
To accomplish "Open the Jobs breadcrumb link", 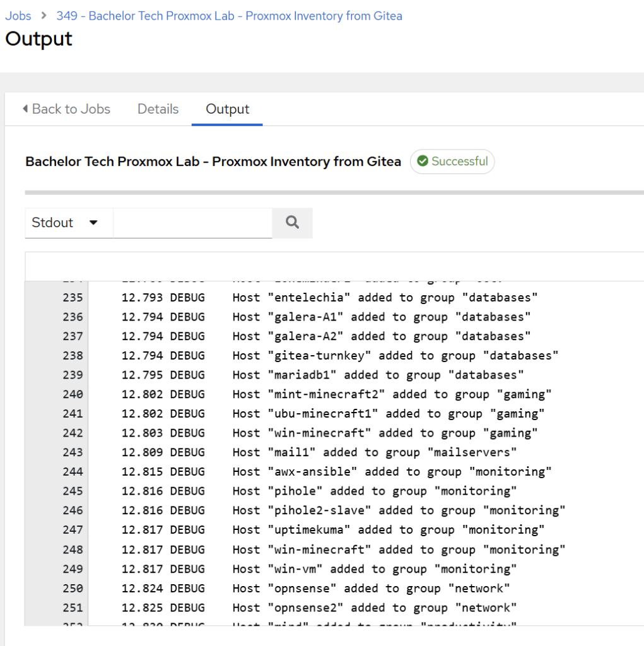I will pos(18,15).
